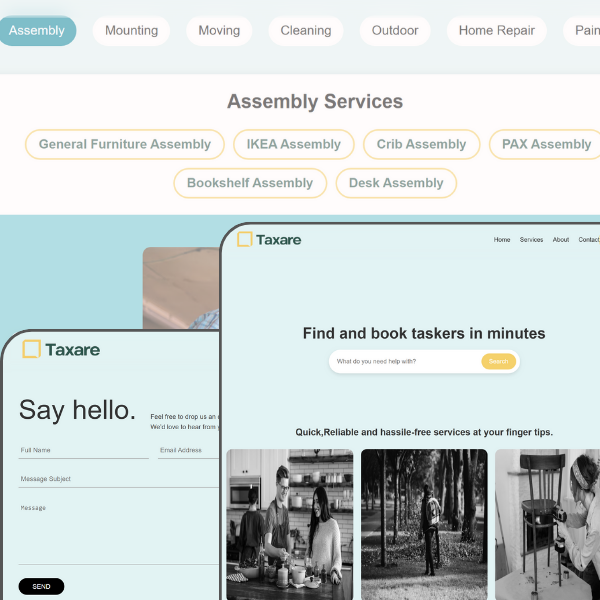Image resolution: width=600 pixels, height=600 pixels.
Task: Click the black SEND button
Action: pyautogui.click(x=41, y=586)
